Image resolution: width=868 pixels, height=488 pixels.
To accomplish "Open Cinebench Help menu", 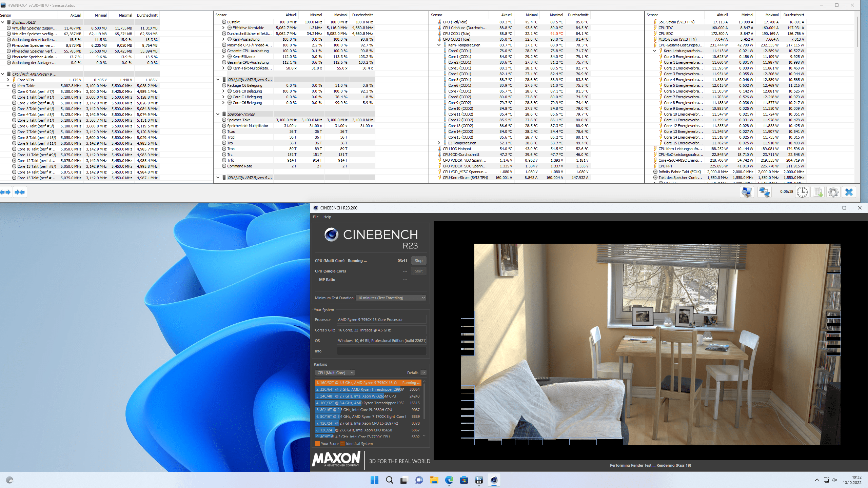I will tap(327, 217).
